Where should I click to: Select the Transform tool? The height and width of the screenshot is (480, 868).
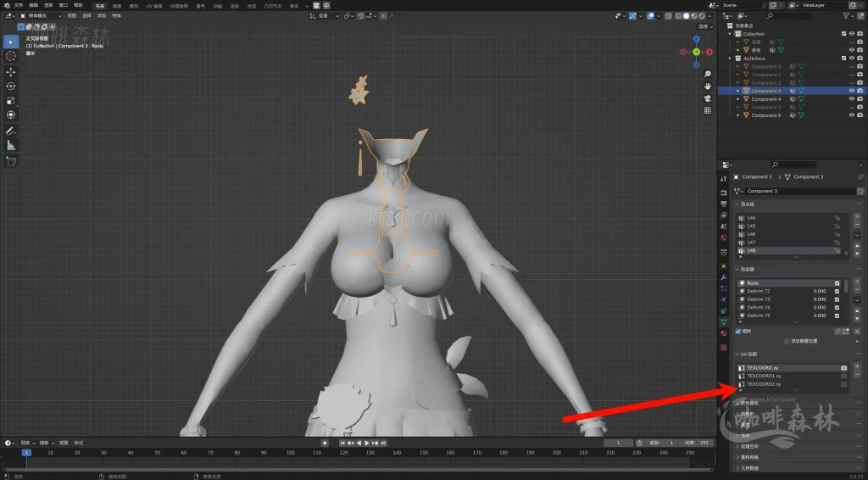coord(10,114)
